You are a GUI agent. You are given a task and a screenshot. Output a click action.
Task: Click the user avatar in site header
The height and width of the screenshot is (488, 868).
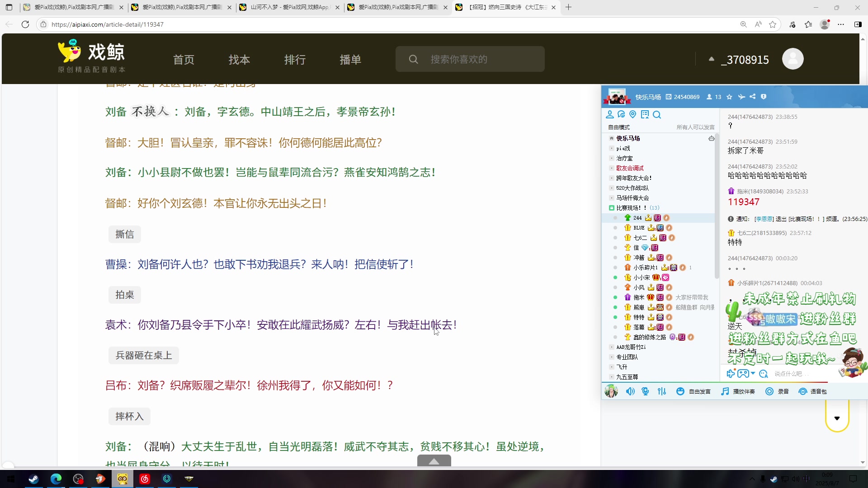pyautogui.click(x=793, y=59)
